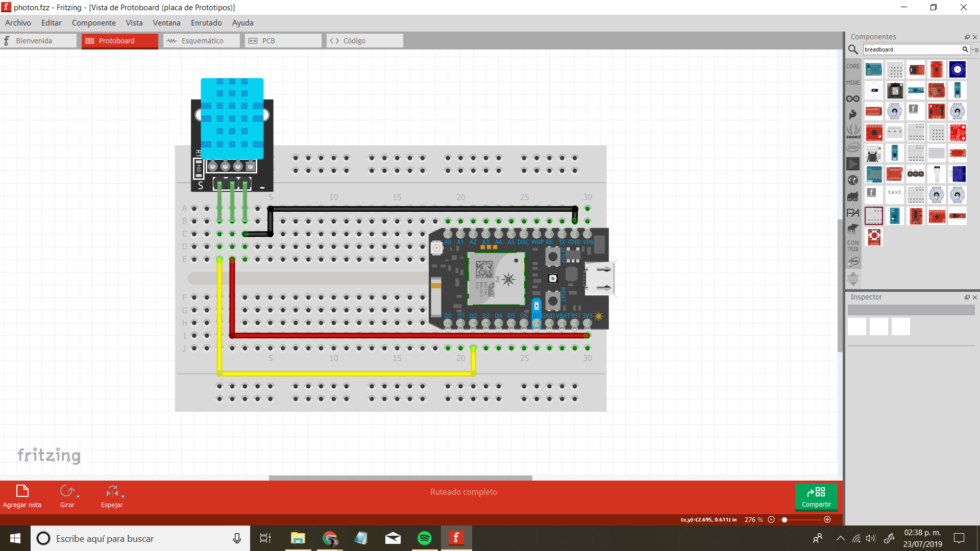Click the horizontal canvas scrollbar

click(401, 478)
